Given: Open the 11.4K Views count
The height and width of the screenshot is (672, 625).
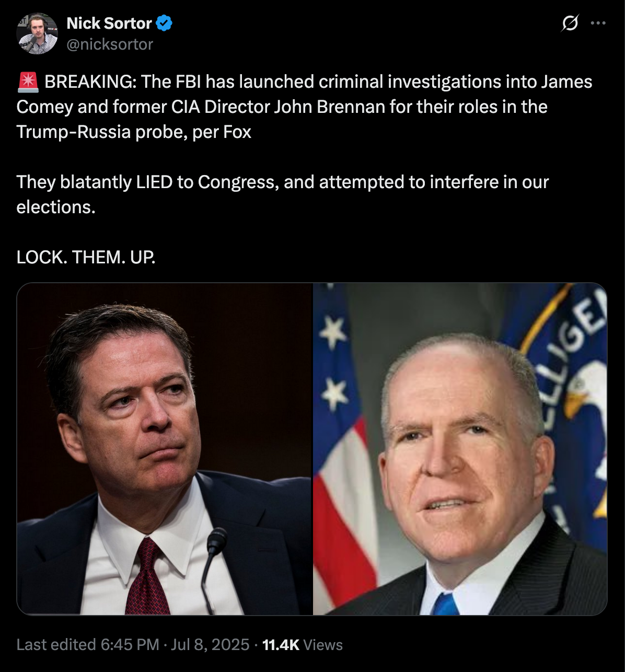Looking at the screenshot, I should click(x=302, y=645).
